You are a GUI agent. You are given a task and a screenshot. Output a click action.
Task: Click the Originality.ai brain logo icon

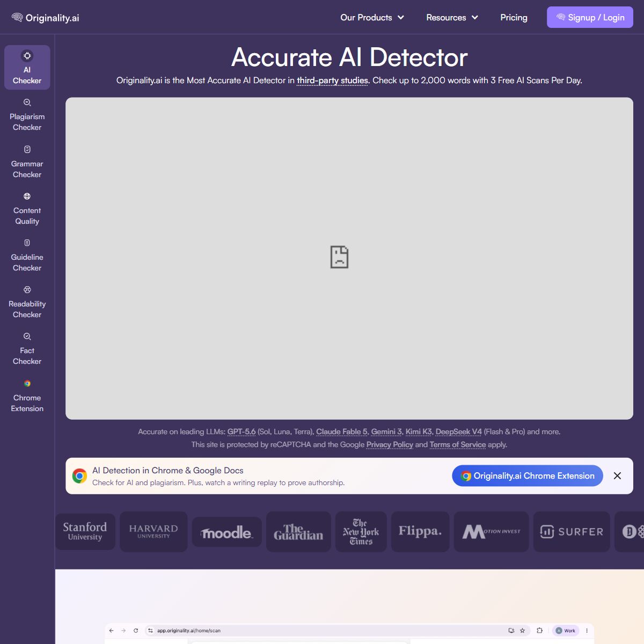[x=17, y=17]
